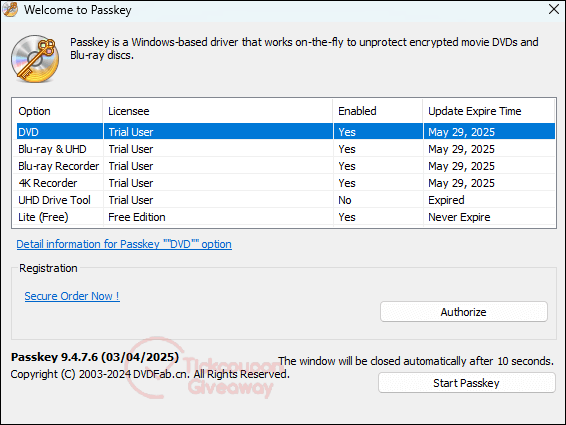The height and width of the screenshot is (425, 566).
Task: Click the Start Passkey button
Action: [x=466, y=383]
